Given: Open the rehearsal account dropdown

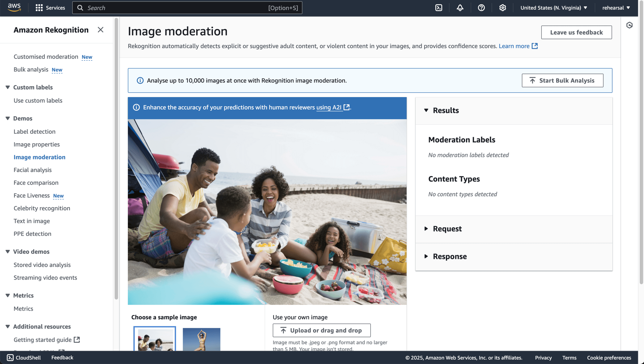Looking at the screenshot, I should [x=616, y=8].
